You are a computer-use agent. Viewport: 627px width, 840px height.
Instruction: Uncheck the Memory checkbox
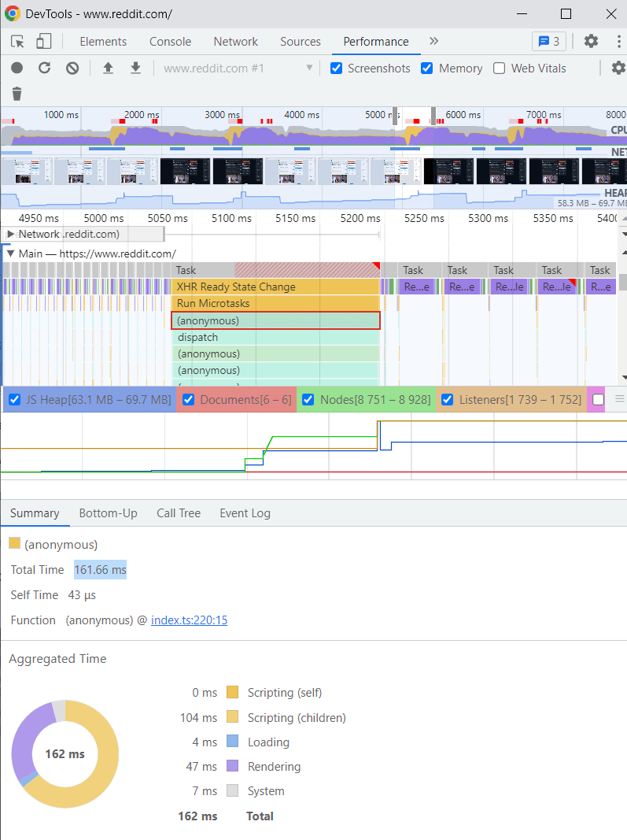click(426, 68)
